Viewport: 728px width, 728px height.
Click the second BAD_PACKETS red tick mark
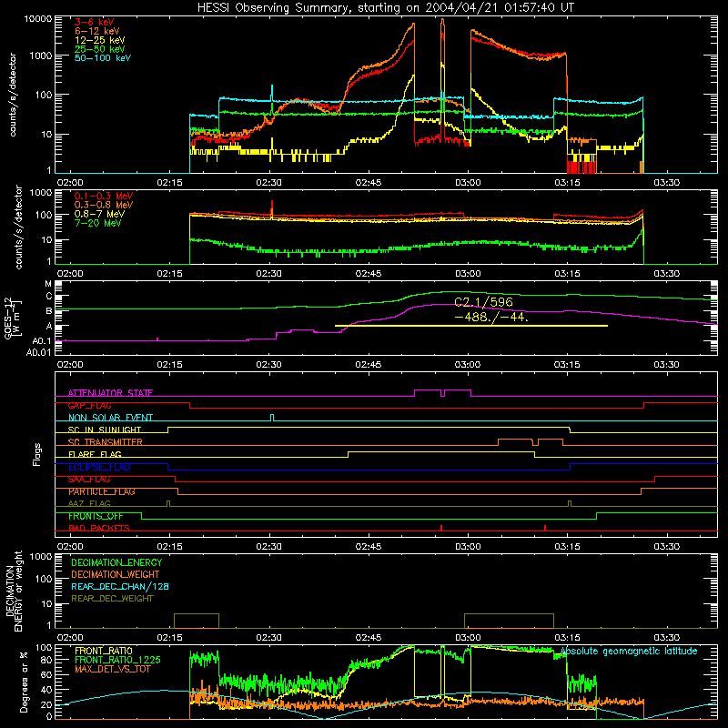(544, 528)
